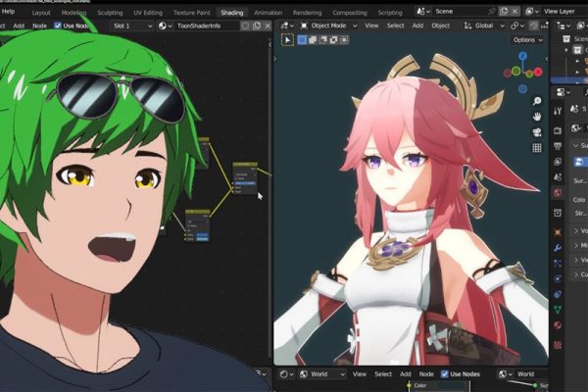The width and height of the screenshot is (588, 392).
Task: Select the Tweak select tool in viewport
Action: click(287, 40)
